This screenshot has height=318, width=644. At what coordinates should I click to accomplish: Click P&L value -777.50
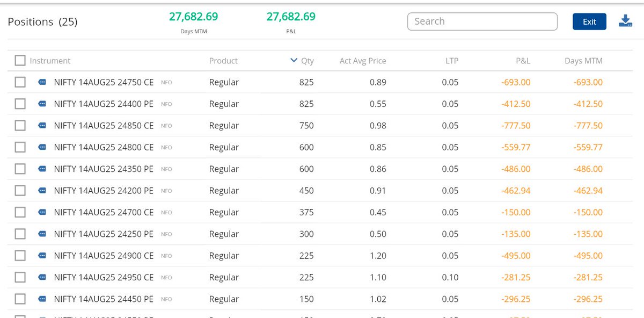click(516, 126)
